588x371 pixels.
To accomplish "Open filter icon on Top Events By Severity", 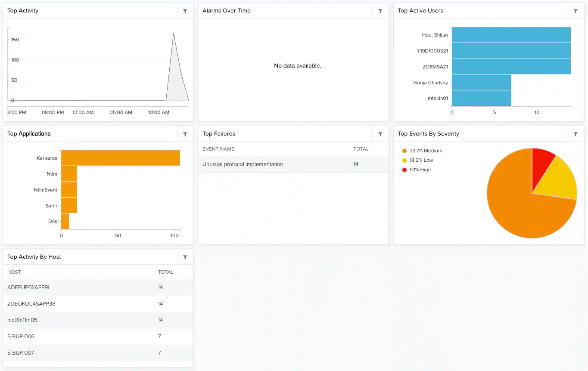I will click(576, 134).
